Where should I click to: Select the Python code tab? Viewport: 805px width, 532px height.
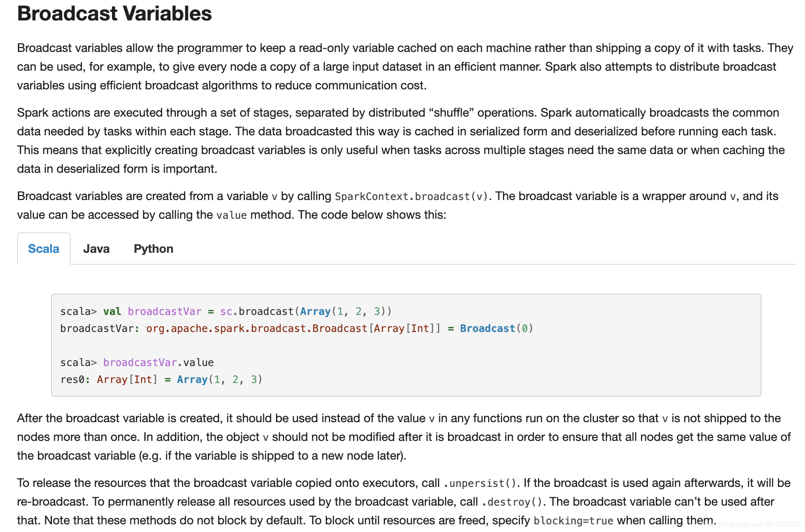coord(153,249)
